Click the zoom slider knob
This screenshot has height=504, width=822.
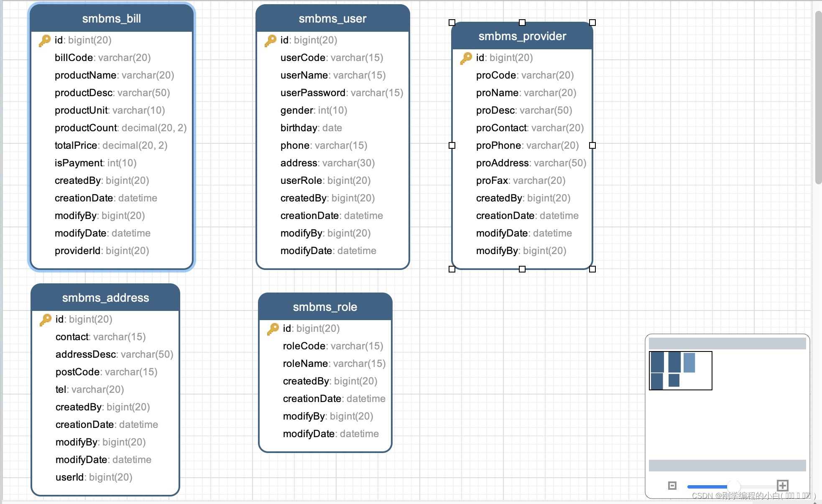click(x=733, y=486)
